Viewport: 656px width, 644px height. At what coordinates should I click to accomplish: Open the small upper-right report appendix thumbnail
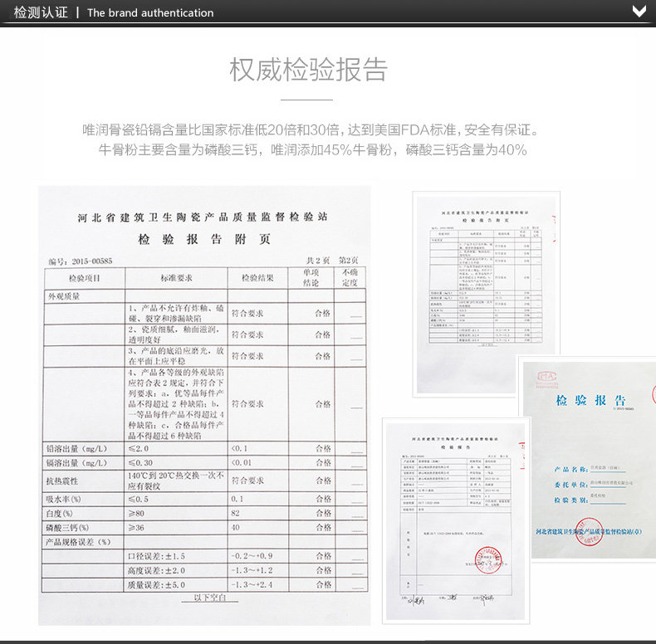click(x=486, y=295)
